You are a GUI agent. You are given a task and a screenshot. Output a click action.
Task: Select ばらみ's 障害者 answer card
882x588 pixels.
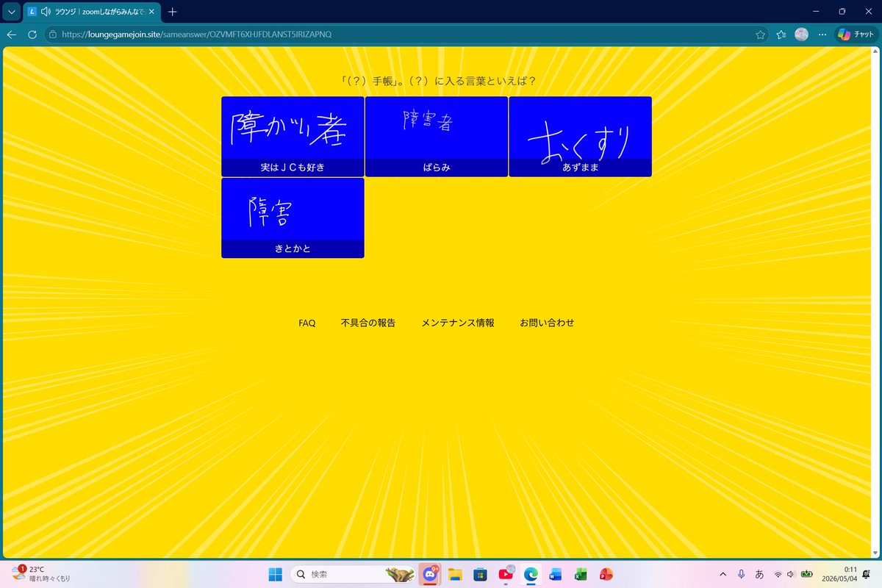click(437, 137)
